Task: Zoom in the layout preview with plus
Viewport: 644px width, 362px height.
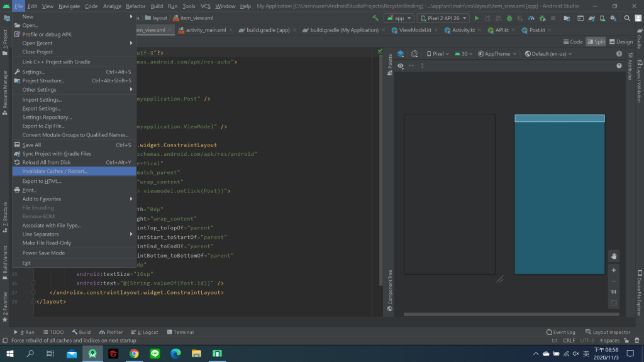Action: point(614,270)
